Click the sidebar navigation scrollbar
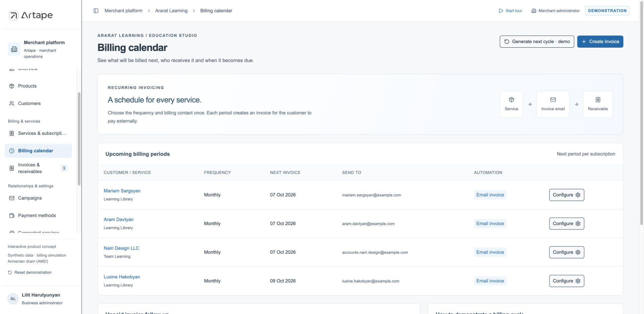The height and width of the screenshot is (314, 644). (x=79, y=139)
